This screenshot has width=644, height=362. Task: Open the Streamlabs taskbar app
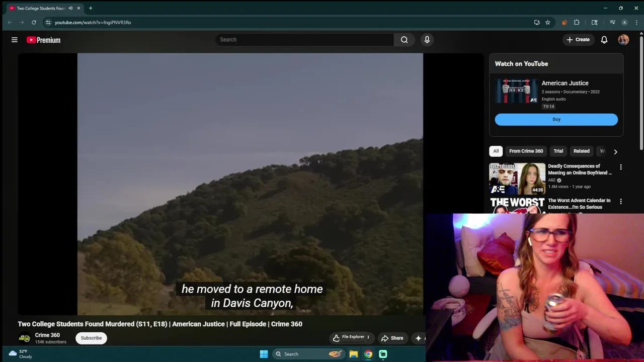click(383, 354)
